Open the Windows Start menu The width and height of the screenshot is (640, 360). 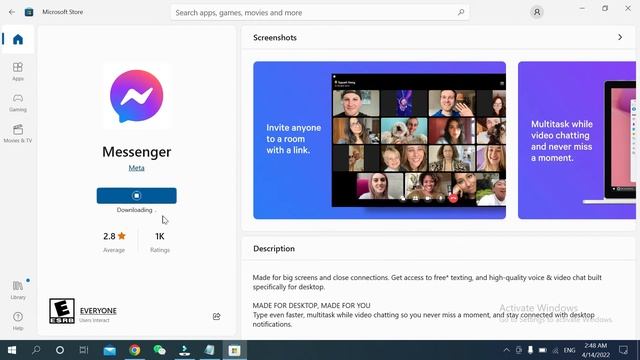click(x=12, y=350)
